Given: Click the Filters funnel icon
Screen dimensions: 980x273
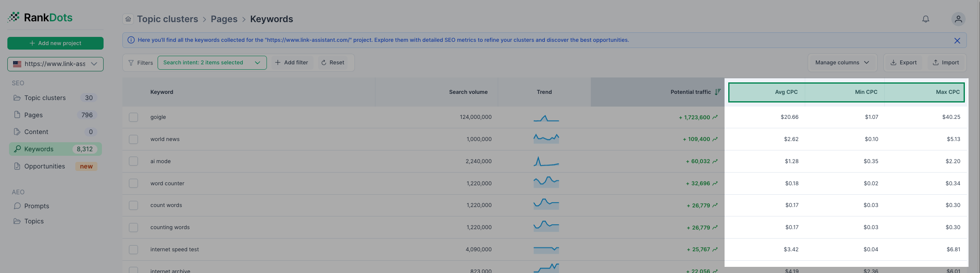Looking at the screenshot, I should click(131, 63).
